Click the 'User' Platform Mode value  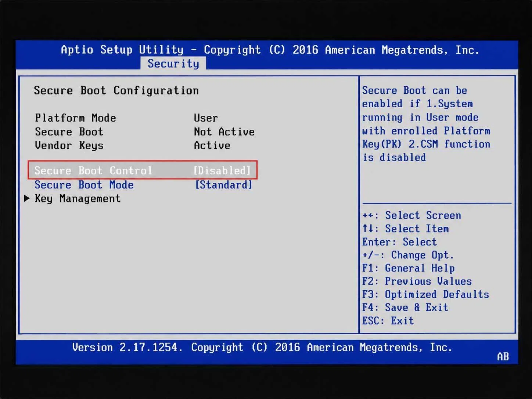pos(206,118)
